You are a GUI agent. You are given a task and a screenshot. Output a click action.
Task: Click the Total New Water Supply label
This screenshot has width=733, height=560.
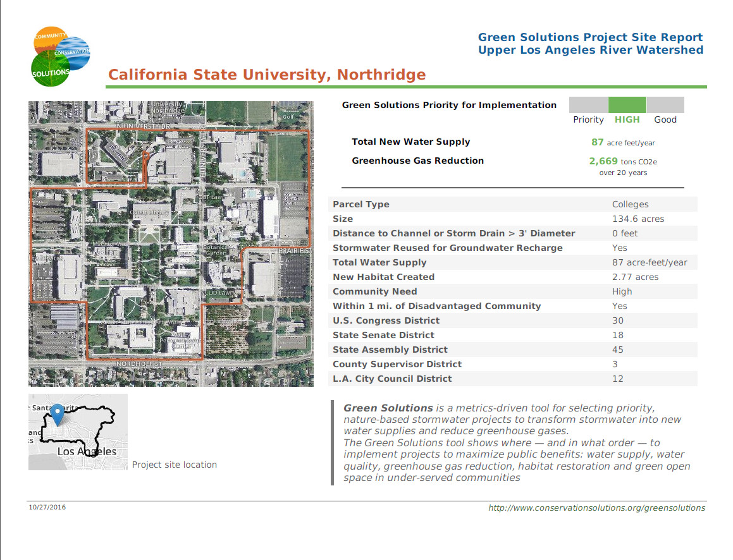[411, 142]
